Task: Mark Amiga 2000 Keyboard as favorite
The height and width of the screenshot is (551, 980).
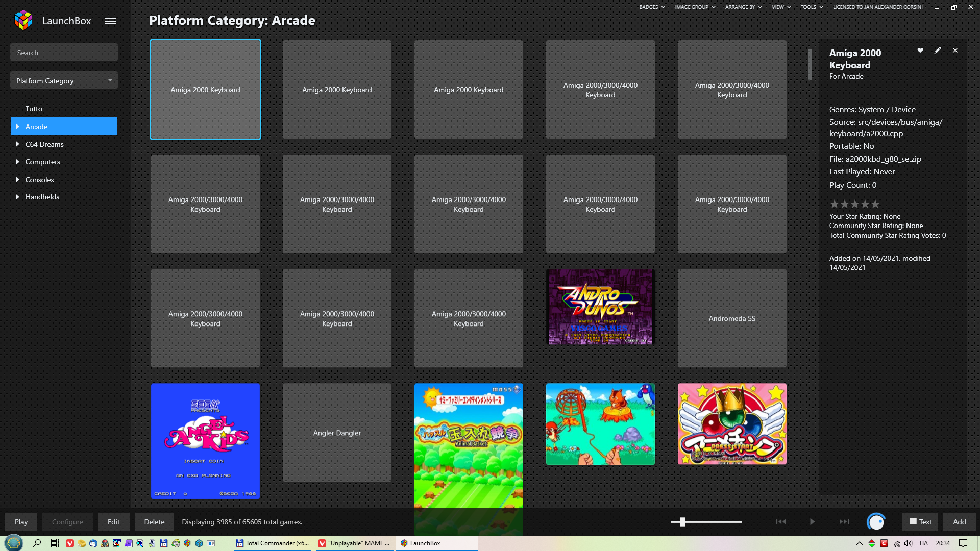Action: click(920, 50)
